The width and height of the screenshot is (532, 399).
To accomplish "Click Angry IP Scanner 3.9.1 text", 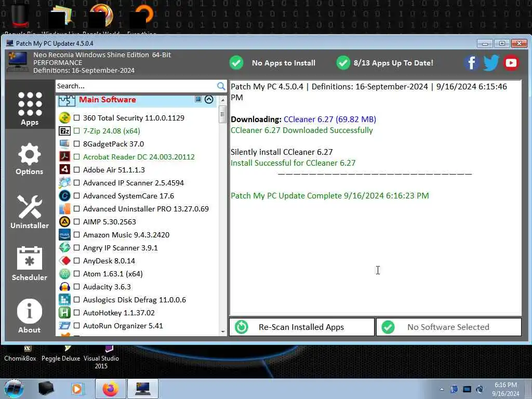I will coord(121,248).
